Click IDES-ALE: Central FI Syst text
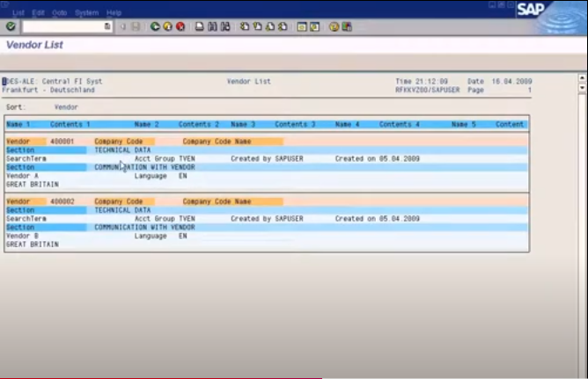This screenshot has width=588, height=379. point(53,81)
